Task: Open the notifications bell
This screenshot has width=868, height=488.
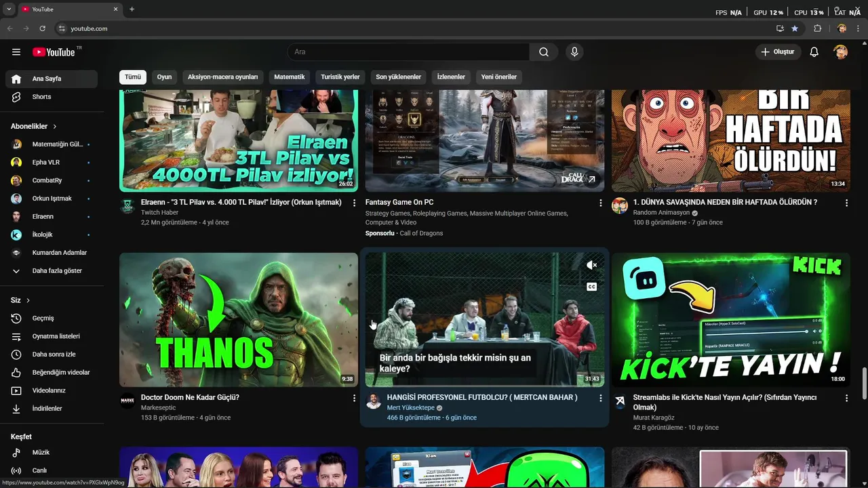Action: [814, 52]
